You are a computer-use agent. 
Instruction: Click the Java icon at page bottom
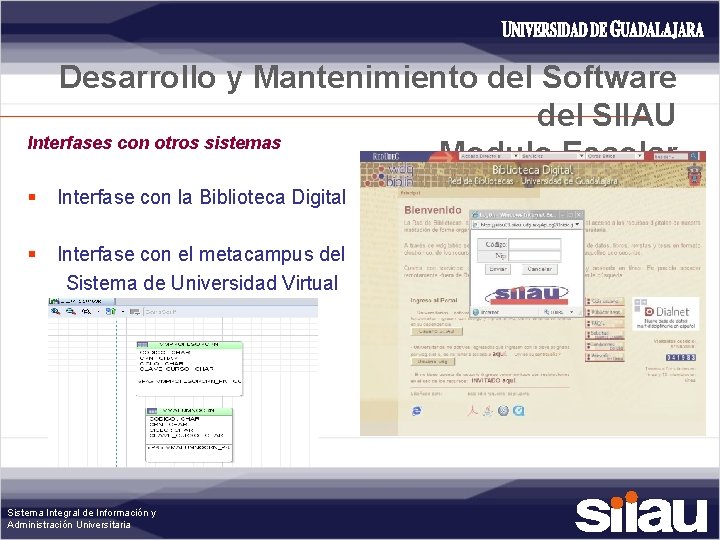[488, 411]
